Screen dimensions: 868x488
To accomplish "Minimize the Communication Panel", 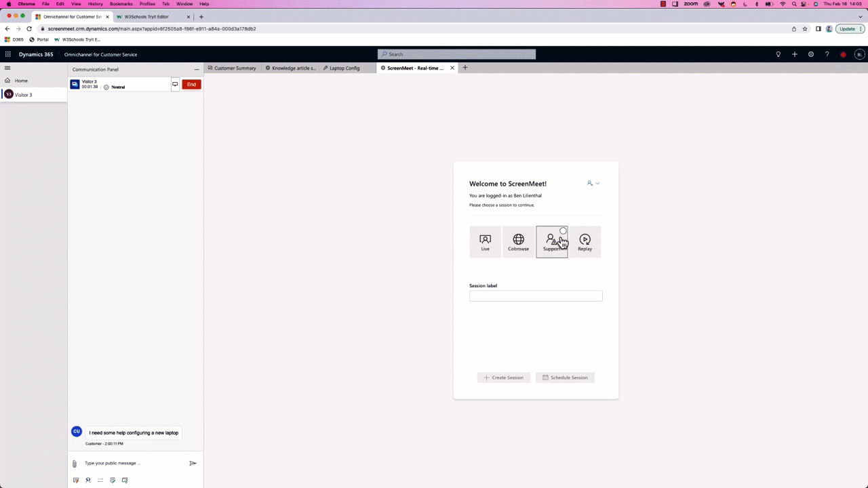I will click(197, 69).
